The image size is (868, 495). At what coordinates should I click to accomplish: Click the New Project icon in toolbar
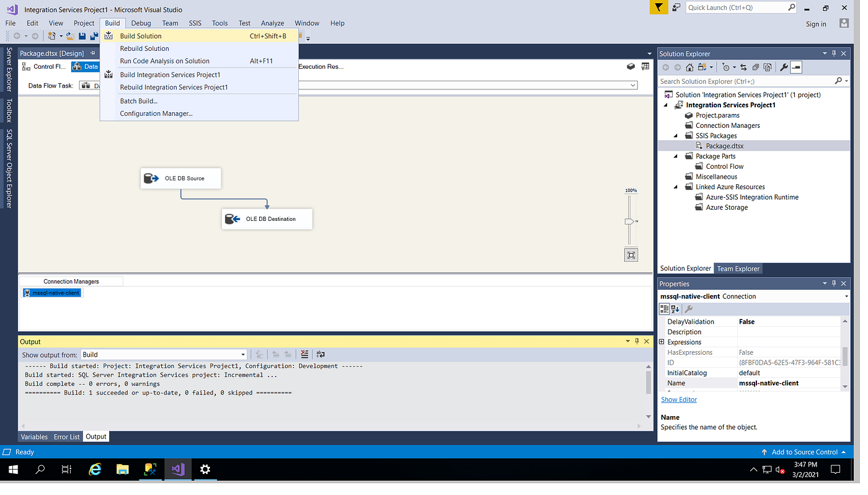click(52, 37)
